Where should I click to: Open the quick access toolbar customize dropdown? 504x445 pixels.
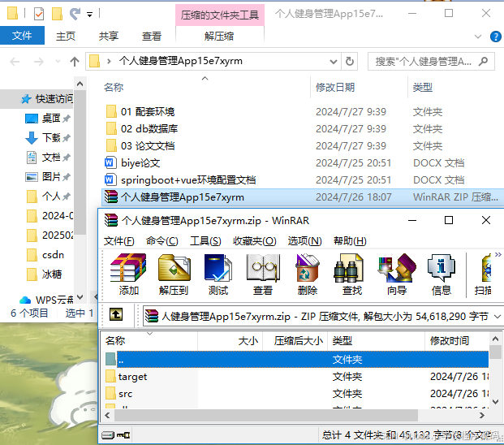89,15
